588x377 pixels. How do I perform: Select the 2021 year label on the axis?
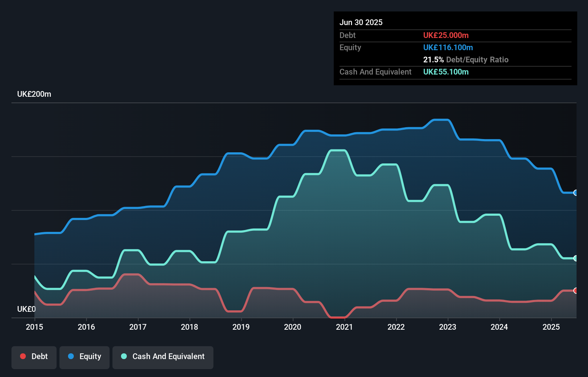point(344,327)
